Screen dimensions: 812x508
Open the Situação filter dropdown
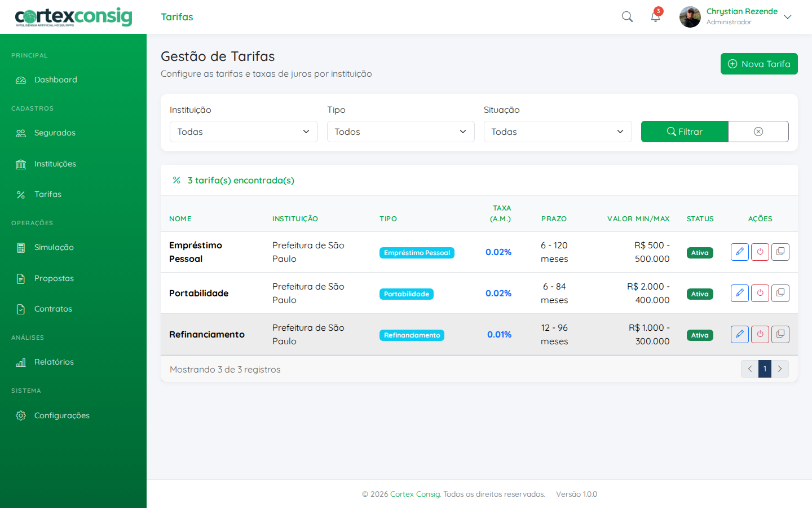(557, 132)
